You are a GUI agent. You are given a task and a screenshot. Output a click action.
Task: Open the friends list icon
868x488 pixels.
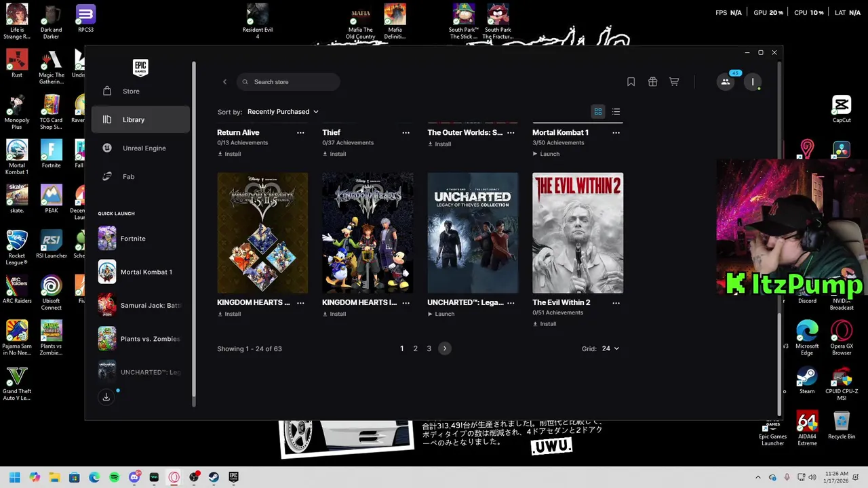pyautogui.click(x=726, y=82)
